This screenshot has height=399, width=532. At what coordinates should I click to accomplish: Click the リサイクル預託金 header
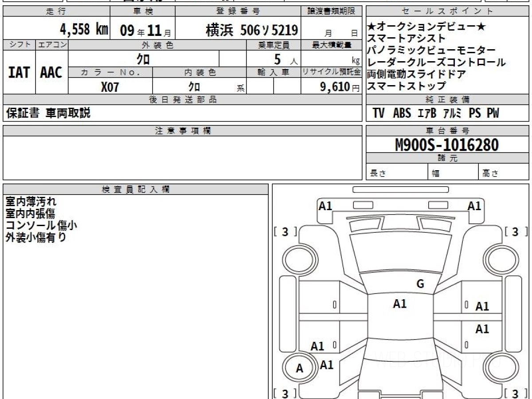click(x=332, y=72)
